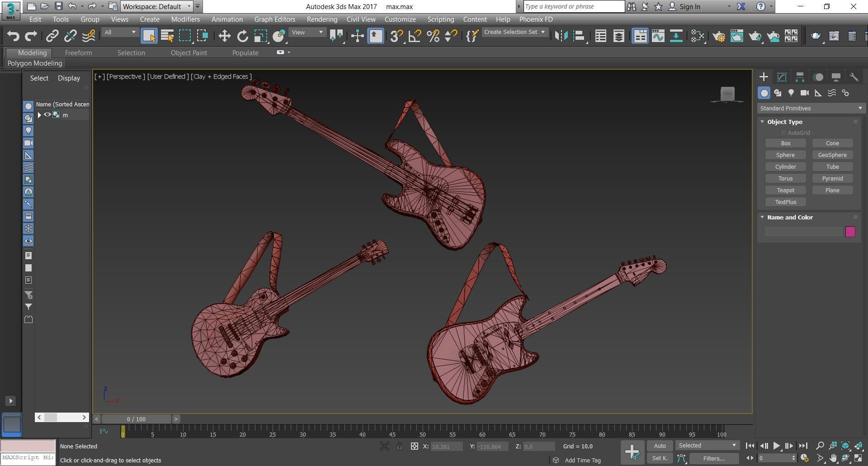Select Shapes category in Create panel

click(778, 93)
